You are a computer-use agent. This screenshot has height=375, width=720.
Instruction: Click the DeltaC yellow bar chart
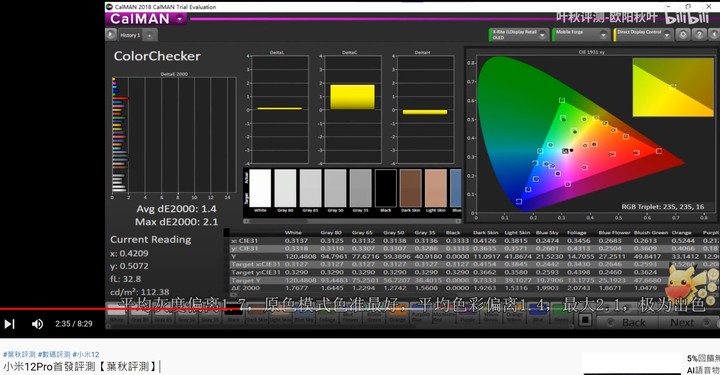pos(352,97)
